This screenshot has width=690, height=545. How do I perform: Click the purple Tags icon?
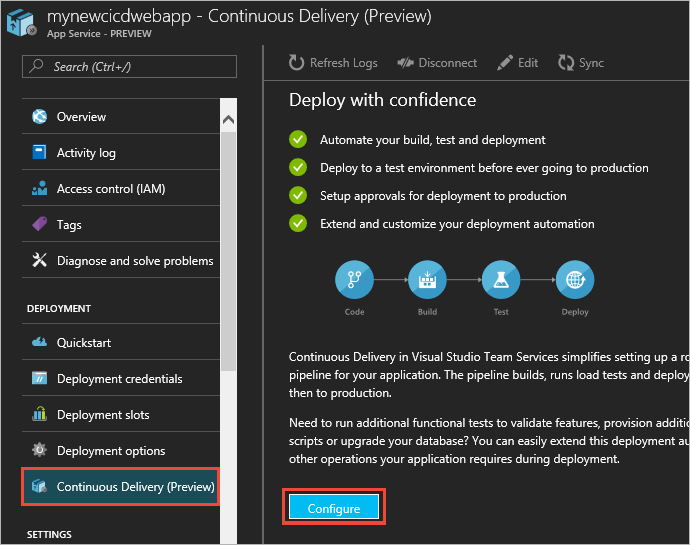coord(39,224)
